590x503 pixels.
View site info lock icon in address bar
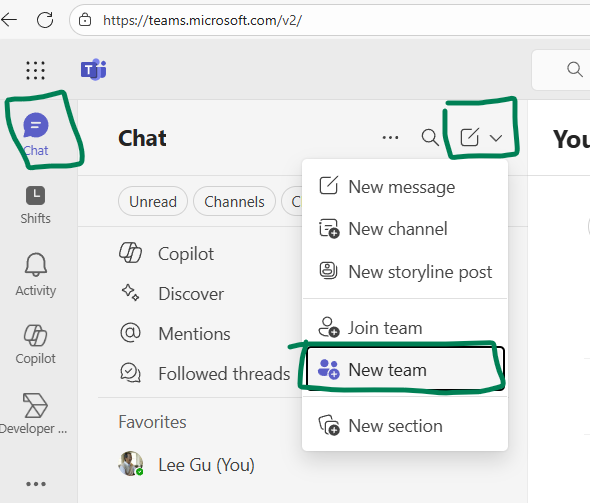(85, 20)
